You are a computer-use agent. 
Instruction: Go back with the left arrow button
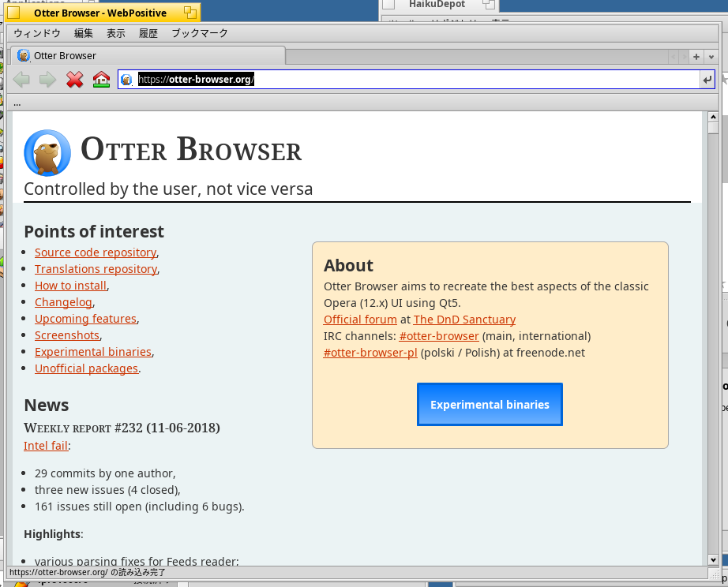click(x=21, y=80)
